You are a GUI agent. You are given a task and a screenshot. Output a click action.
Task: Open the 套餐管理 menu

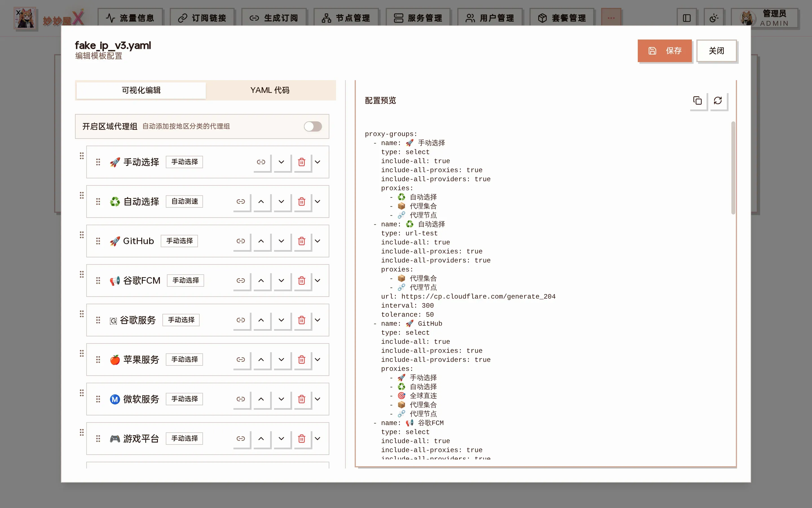coord(562,18)
